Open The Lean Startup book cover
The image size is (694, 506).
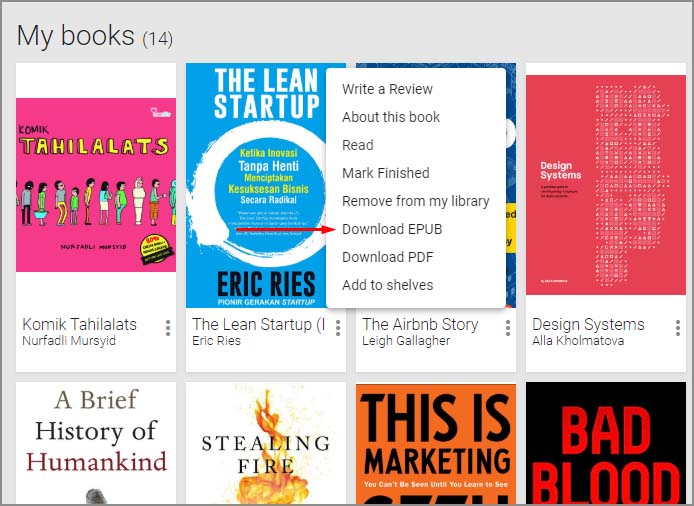(256, 185)
